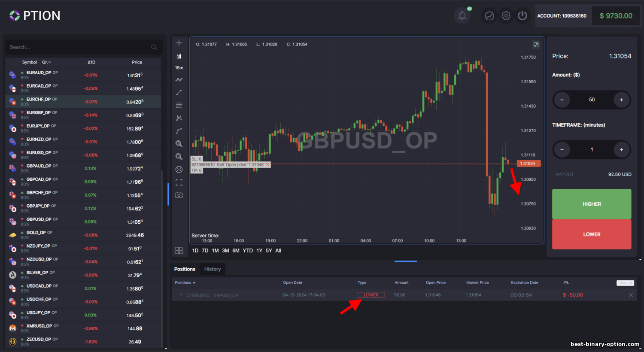The height and width of the screenshot is (352, 644).
Task: Toggle fullscreen chart mode
Action: [x=179, y=182]
